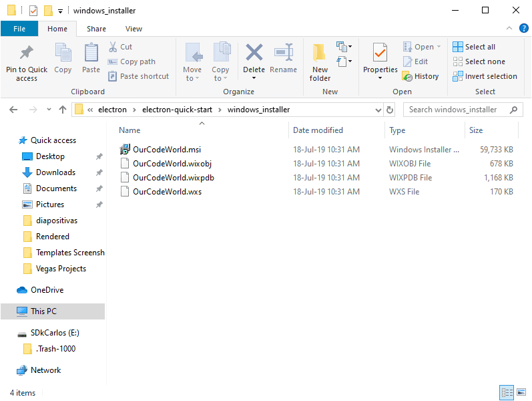Click the History icon

pyautogui.click(x=407, y=76)
